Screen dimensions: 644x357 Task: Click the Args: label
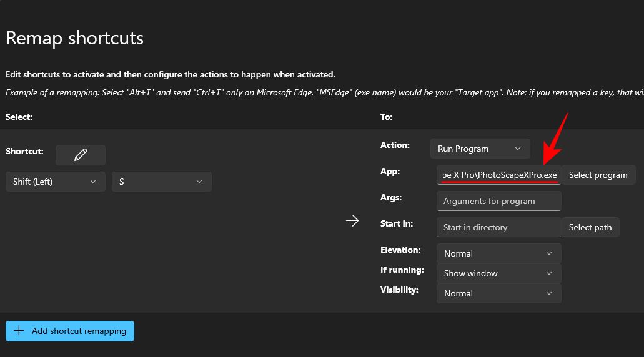[x=391, y=197]
